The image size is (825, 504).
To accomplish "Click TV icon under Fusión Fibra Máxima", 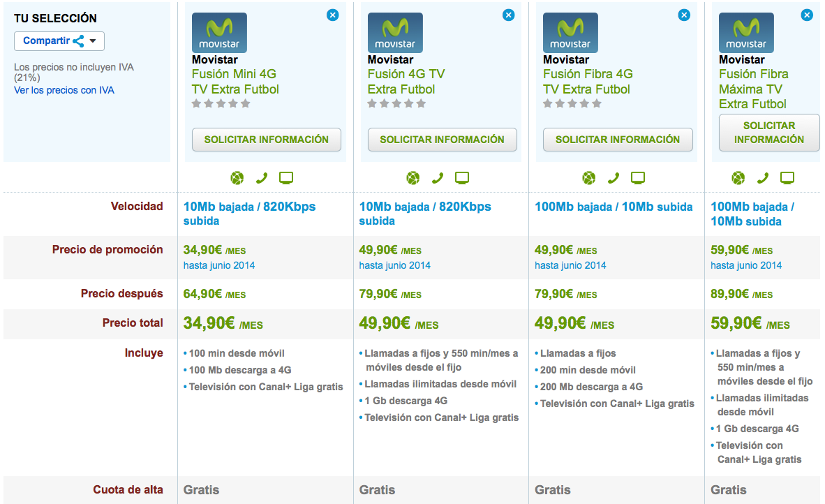I will (x=787, y=178).
